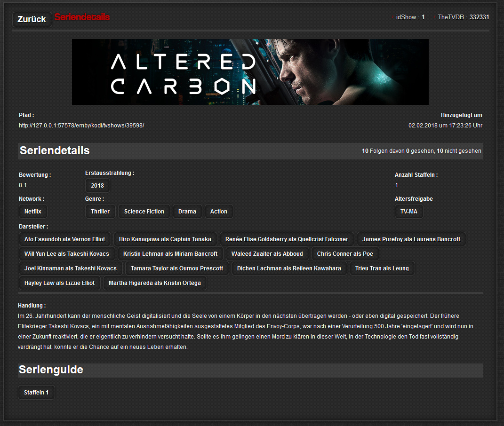Click the Genre label
This screenshot has width=504, height=426.
(x=95, y=199)
